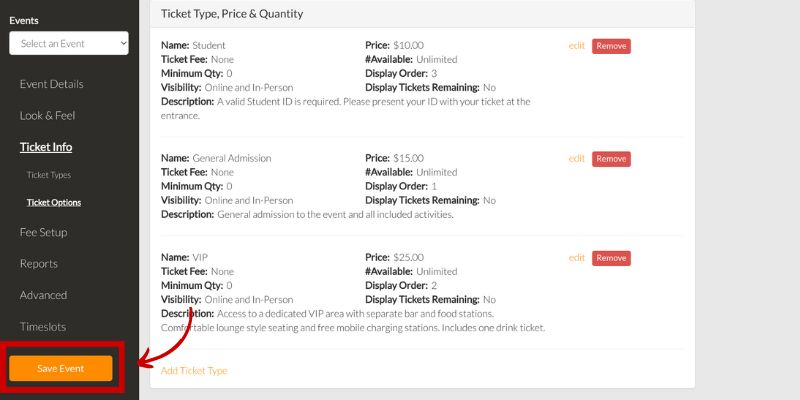Remove the Student ticket type
Screen dimensions: 800x400
[611, 46]
